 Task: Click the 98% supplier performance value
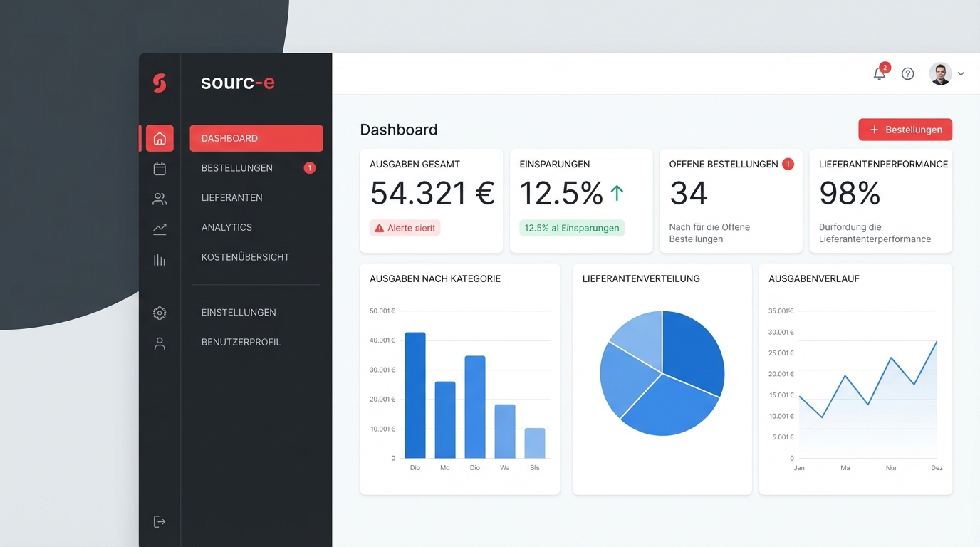(850, 194)
